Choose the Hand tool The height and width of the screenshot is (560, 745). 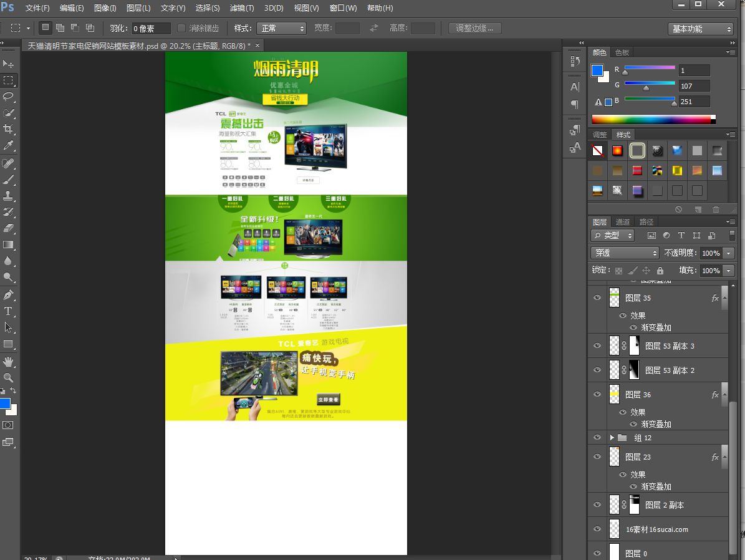point(9,361)
